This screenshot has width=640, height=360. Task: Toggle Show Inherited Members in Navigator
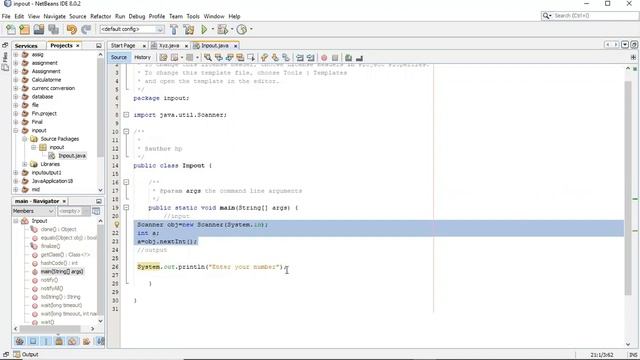tap(20, 341)
